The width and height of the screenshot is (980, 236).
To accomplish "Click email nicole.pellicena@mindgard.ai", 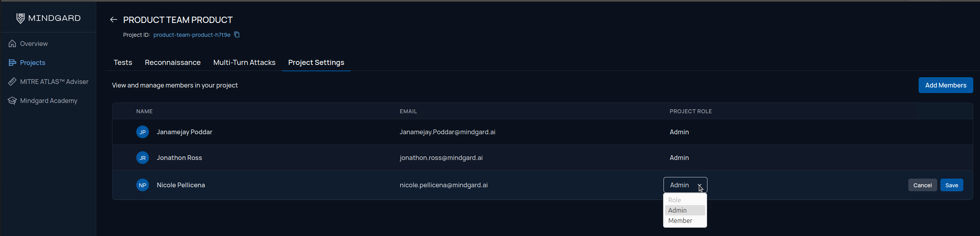I will pos(444,185).
